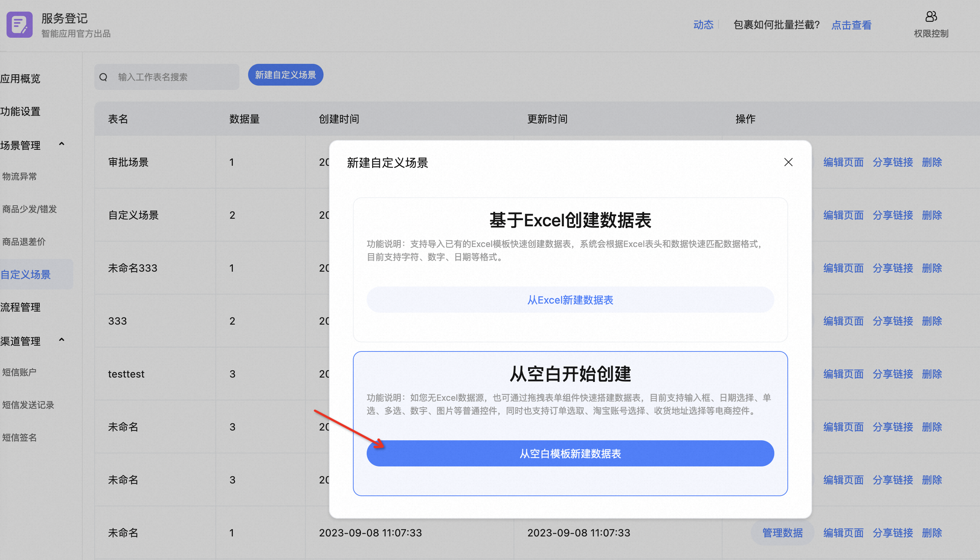Image resolution: width=980 pixels, height=560 pixels.
Task: Select 商品退差价 sidebar item
Action: coord(24,242)
